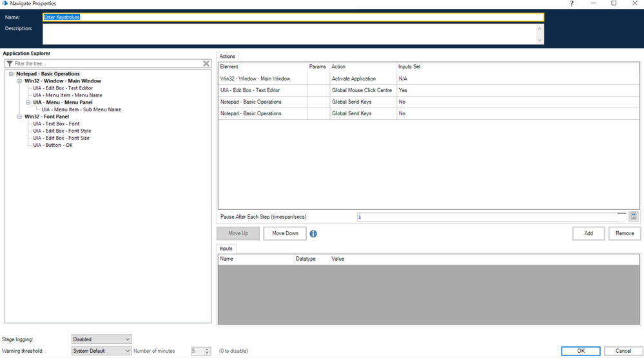The image size is (644, 358).
Task: Select the Global Mouse Click Centre action row
Action: click(361, 90)
